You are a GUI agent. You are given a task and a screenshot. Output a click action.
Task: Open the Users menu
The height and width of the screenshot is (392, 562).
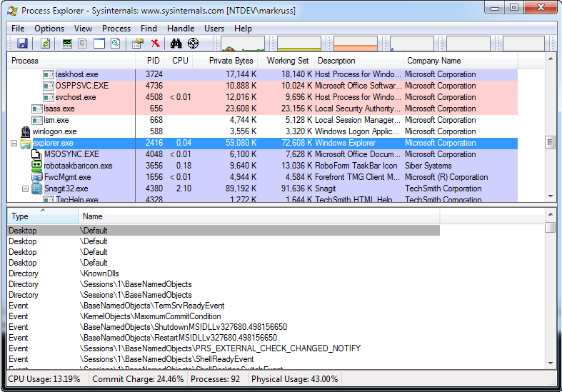tap(214, 29)
